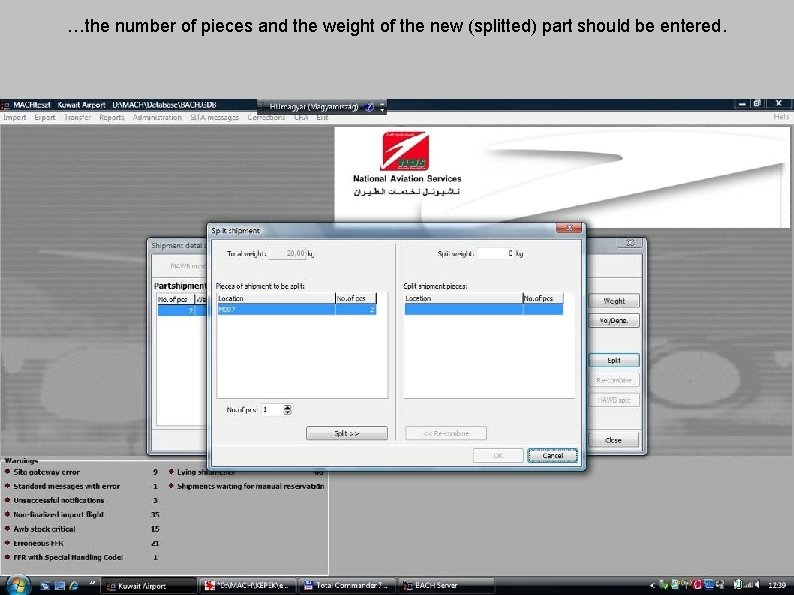Click the Split >> button
This screenshot has width=794, height=595.
pyautogui.click(x=347, y=433)
